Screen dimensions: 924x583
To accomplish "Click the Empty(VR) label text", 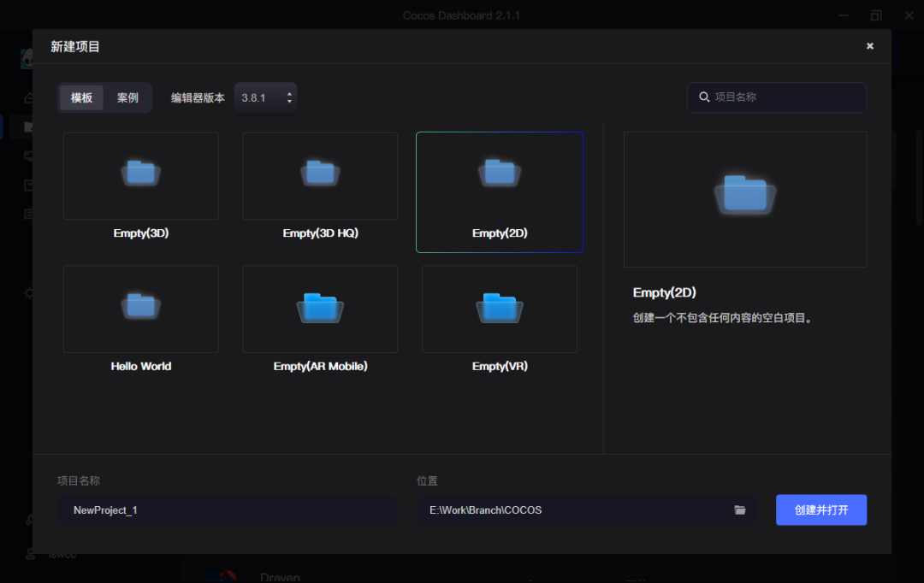I will (x=500, y=366).
